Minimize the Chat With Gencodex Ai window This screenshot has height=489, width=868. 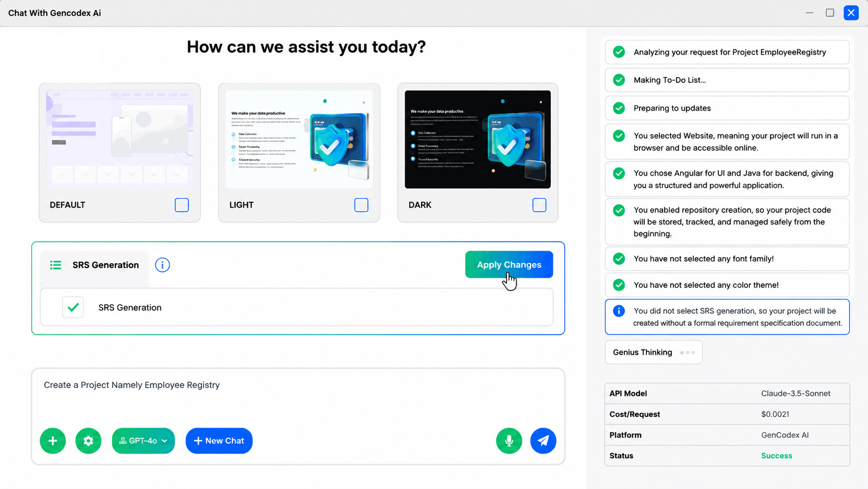tap(810, 12)
